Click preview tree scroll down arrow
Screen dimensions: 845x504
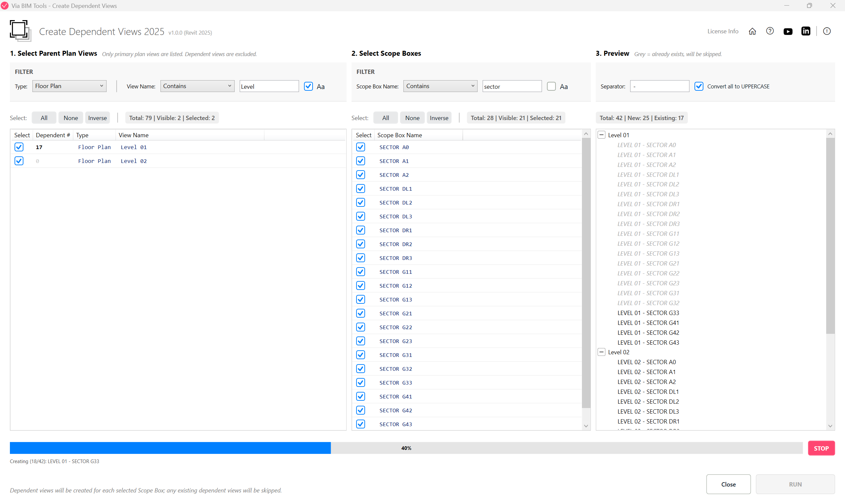click(830, 426)
